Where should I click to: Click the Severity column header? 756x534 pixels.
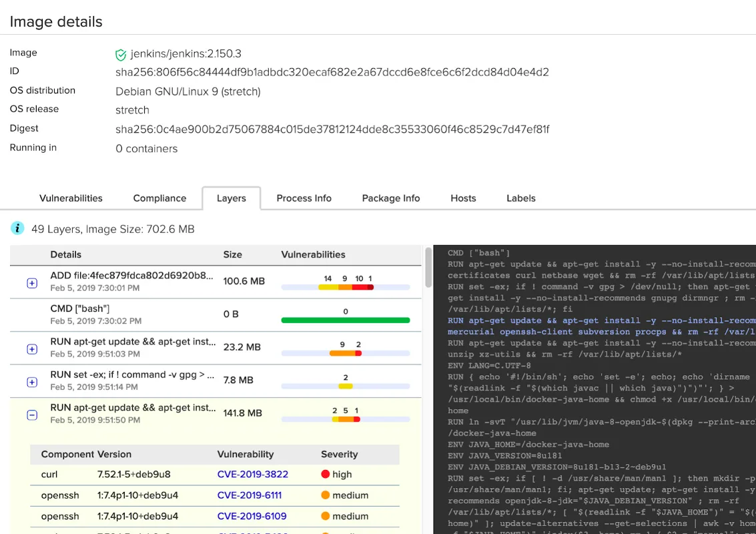(x=339, y=455)
